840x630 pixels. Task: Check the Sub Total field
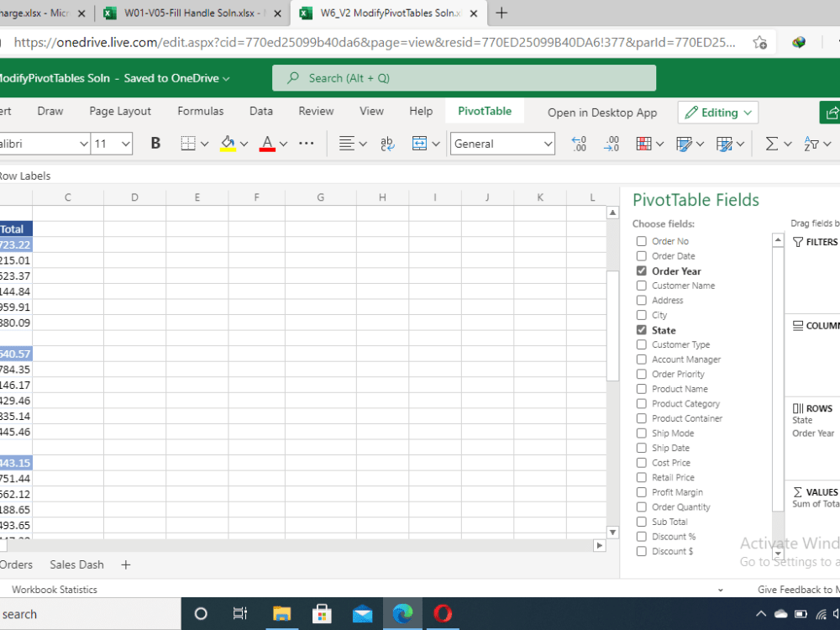click(x=641, y=522)
